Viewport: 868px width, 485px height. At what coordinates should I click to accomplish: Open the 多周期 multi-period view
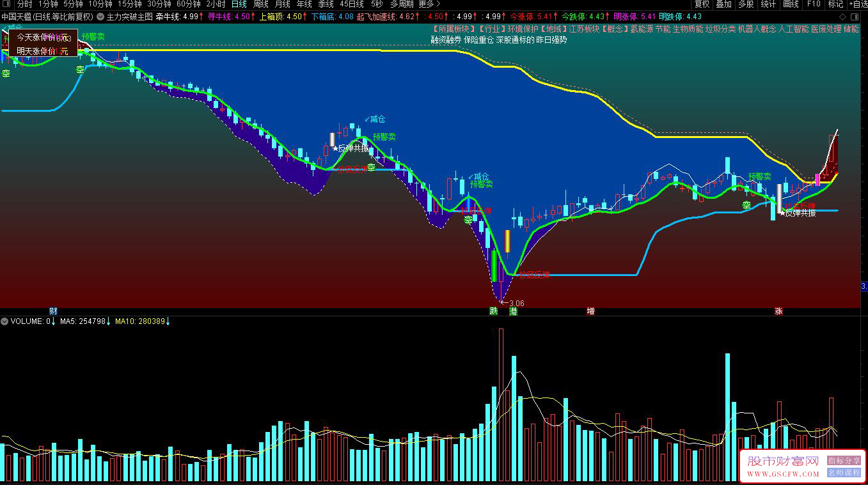pos(402,4)
